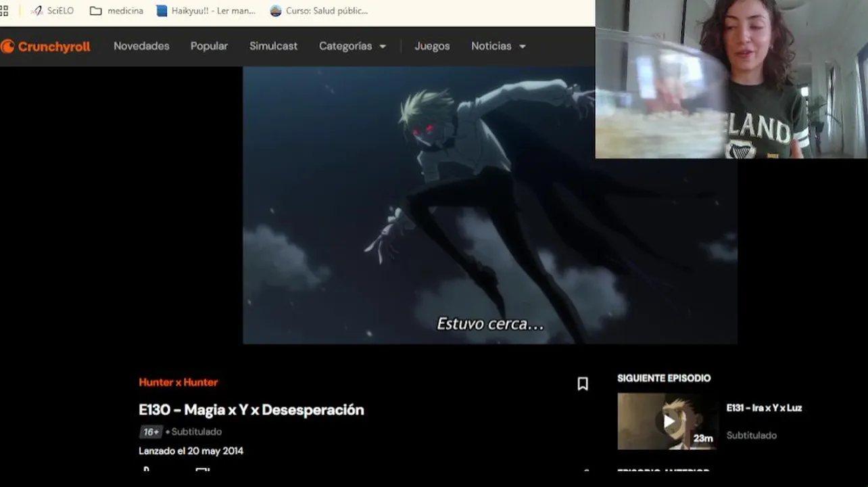Open the Juegos page
The height and width of the screenshot is (487, 868).
point(432,46)
